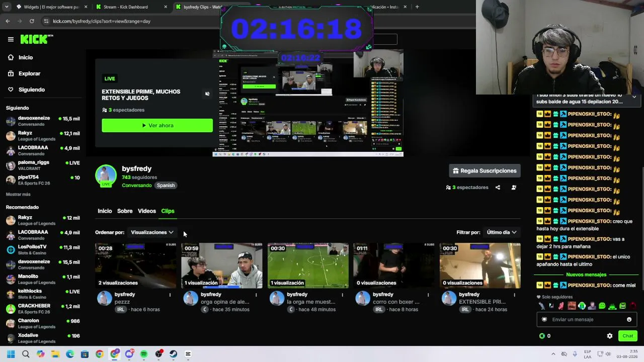Jump to new messages via 'Nuevos mensajes'
This screenshot has height=362, width=644.
[x=586, y=275]
